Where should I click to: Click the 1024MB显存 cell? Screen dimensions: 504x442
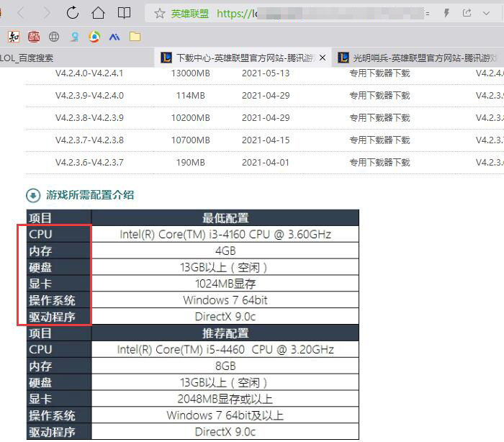click(225, 284)
